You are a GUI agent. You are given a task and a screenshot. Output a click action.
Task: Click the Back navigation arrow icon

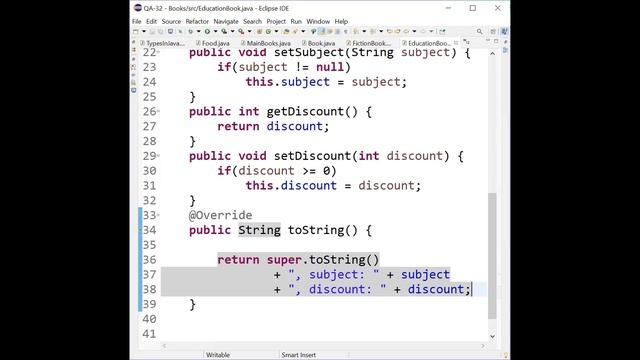pyautogui.click(x=406, y=31)
